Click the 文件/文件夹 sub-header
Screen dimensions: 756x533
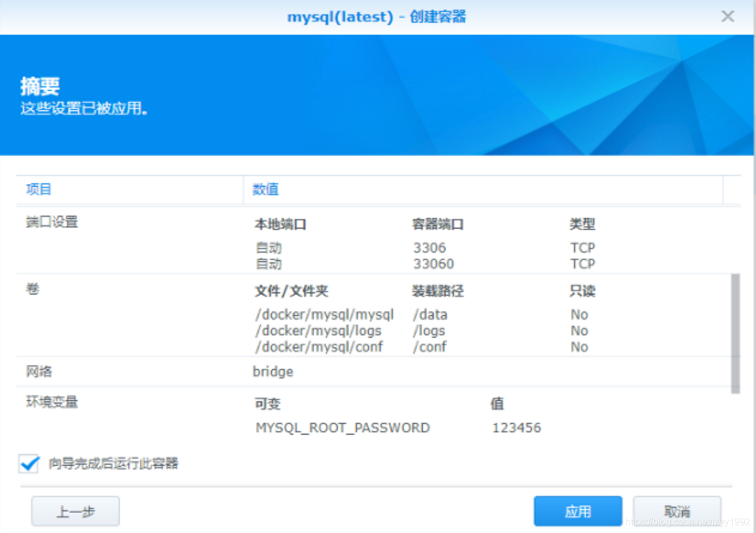292,292
